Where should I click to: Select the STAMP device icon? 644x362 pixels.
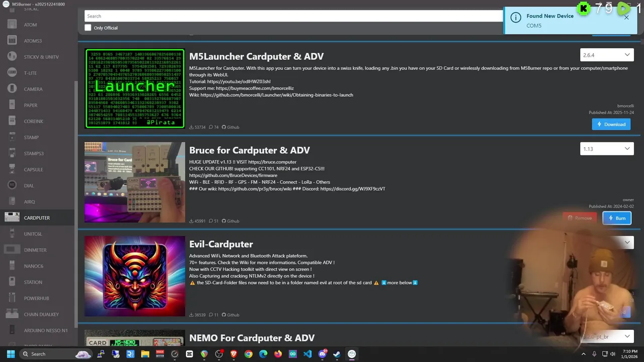point(12,137)
